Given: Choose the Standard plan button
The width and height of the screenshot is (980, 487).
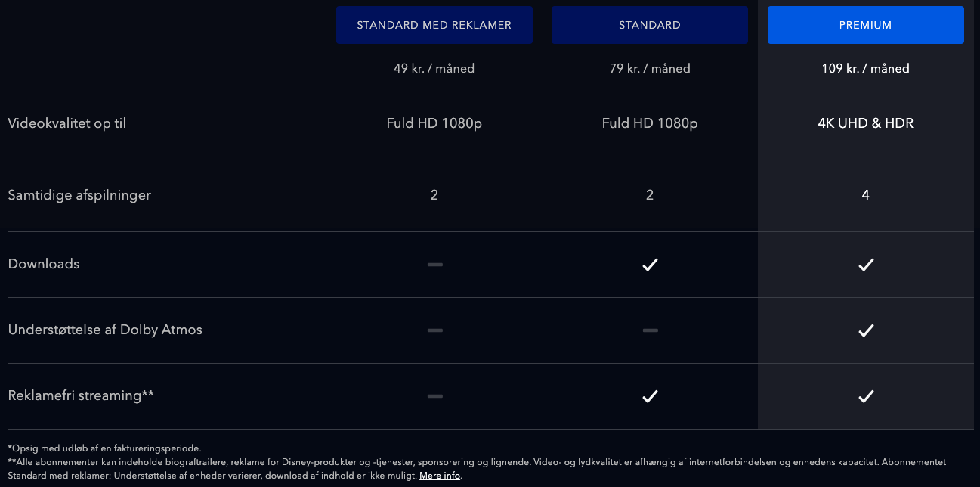Looking at the screenshot, I should [649, 25].
